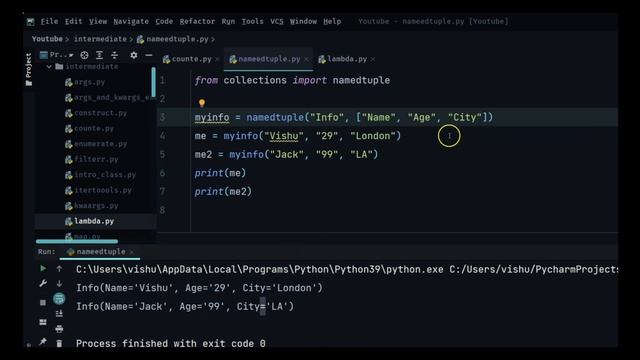Screen dimensions: 640x360
Task: Open the Run menu
Action: [x=228, y=22]
